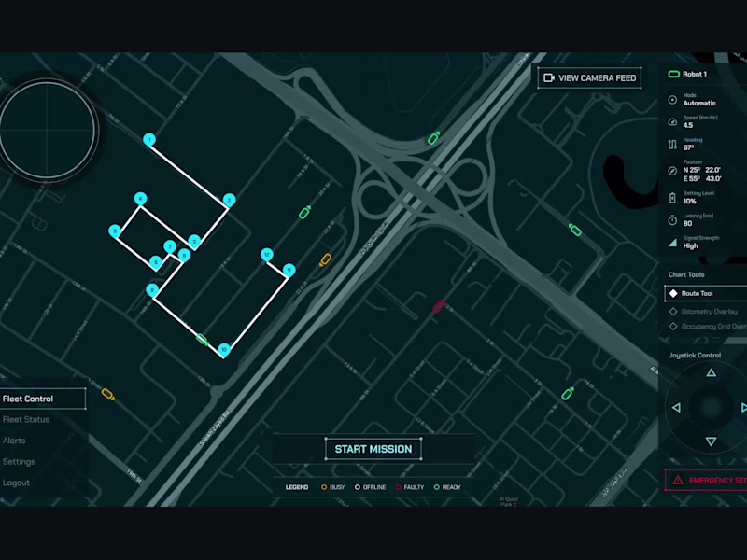
Task: Click the camera icon in View Camera Feed
Action: [549, 77]
